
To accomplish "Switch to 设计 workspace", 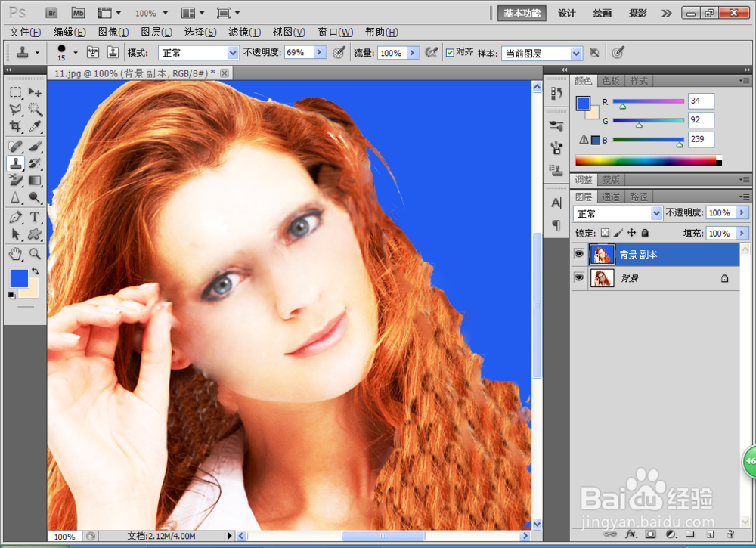I will point(566,13).
